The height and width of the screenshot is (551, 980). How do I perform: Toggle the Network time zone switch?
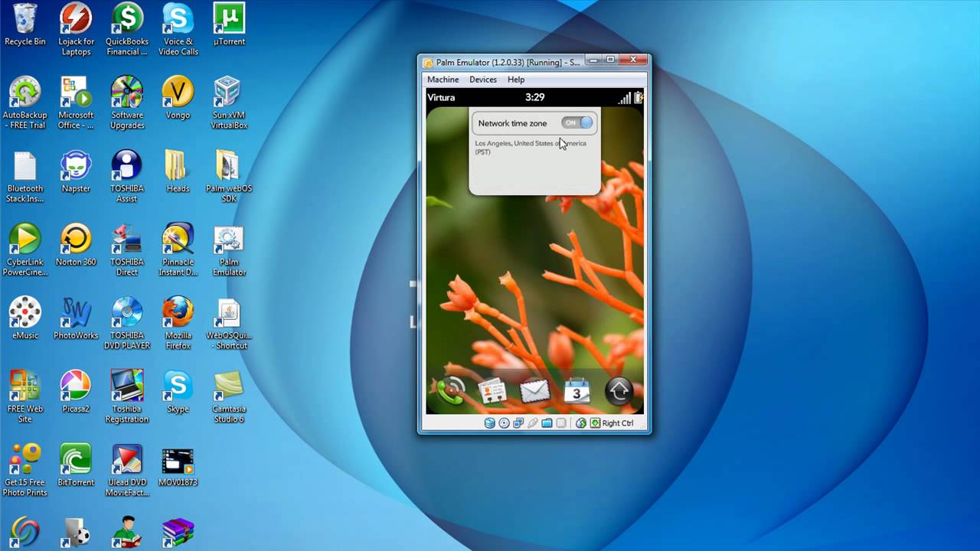tap(577, 122)
